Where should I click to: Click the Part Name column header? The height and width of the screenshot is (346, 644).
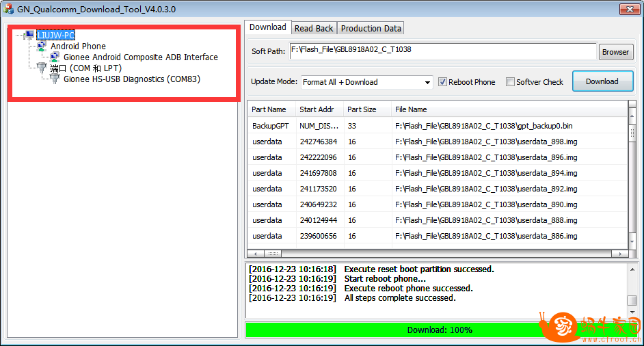click(271, 109)
